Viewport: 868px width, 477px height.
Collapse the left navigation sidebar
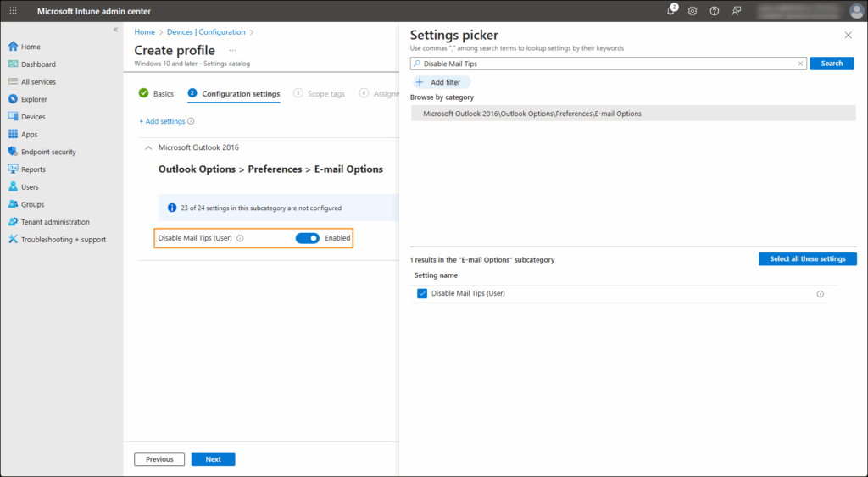pos(115,30)
